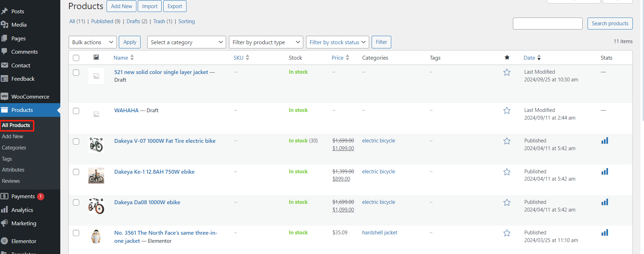The image size is (644, 254).
Task: Check the select-all products checkbox
Action: (x=76, y=58)
